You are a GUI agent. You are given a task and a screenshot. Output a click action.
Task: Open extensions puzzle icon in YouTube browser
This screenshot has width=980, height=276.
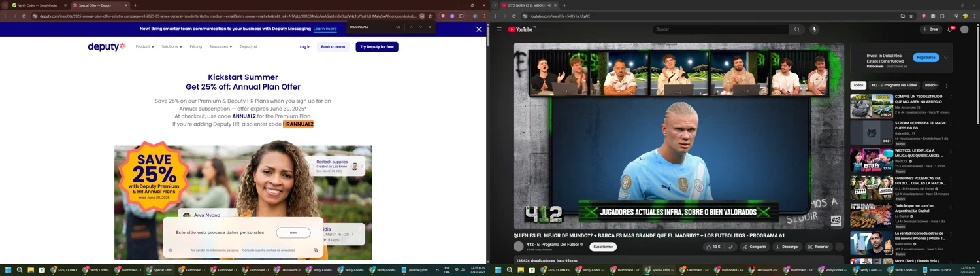(943, 16)
